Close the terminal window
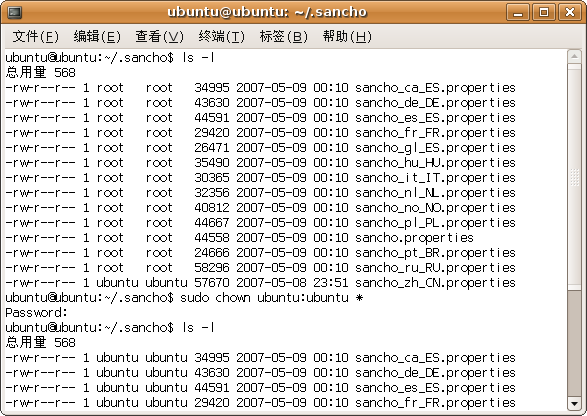 click(570, 12)
